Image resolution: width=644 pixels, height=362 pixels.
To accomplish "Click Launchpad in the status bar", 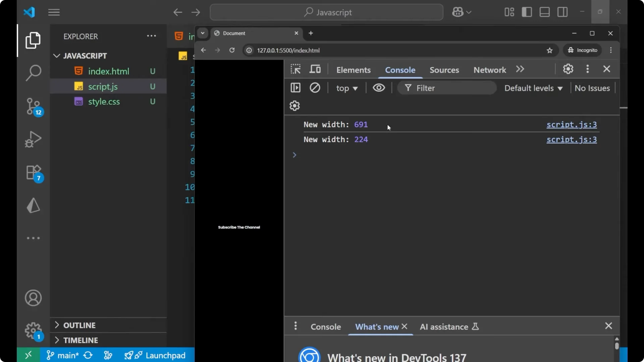I will click(165, 355).
